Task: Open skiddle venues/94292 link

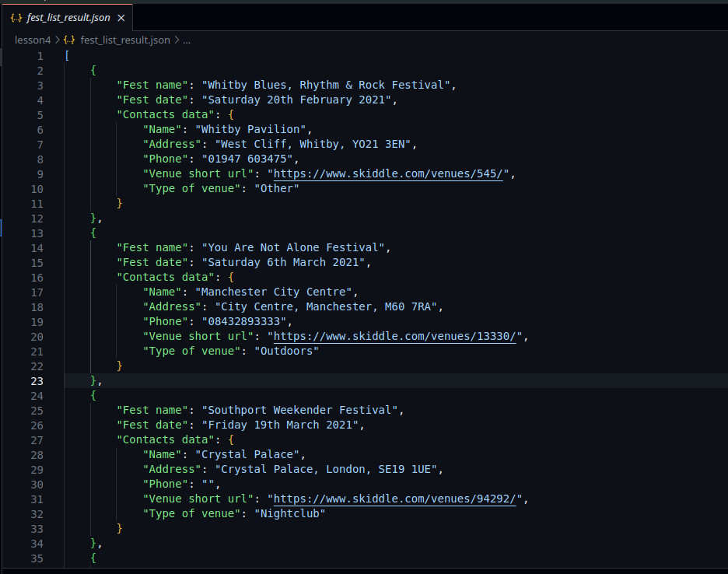Action: tap(394, 499)
